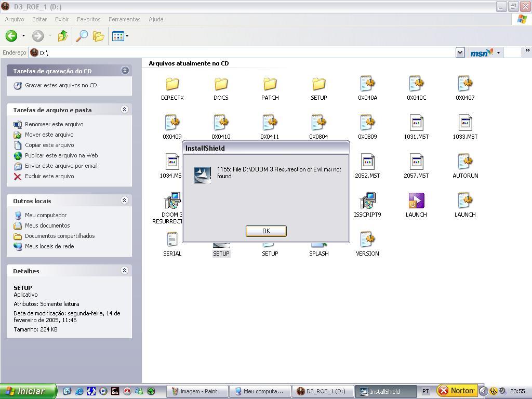
Task: Select the 0X0410 settings file icon
Action: (221, 123)
